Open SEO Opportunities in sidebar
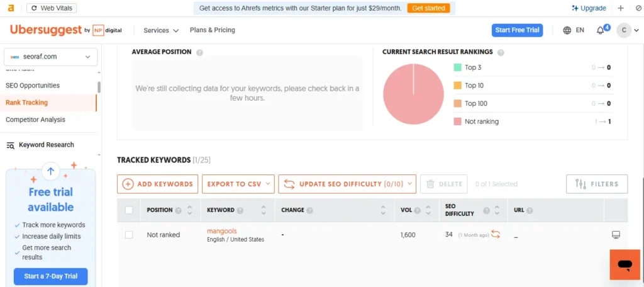644x287 pixels. 33,86
